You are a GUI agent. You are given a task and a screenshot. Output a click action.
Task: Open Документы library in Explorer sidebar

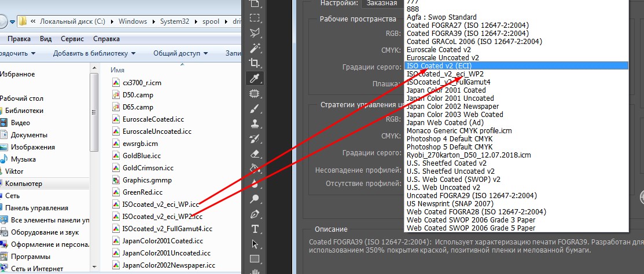[29, 135]
